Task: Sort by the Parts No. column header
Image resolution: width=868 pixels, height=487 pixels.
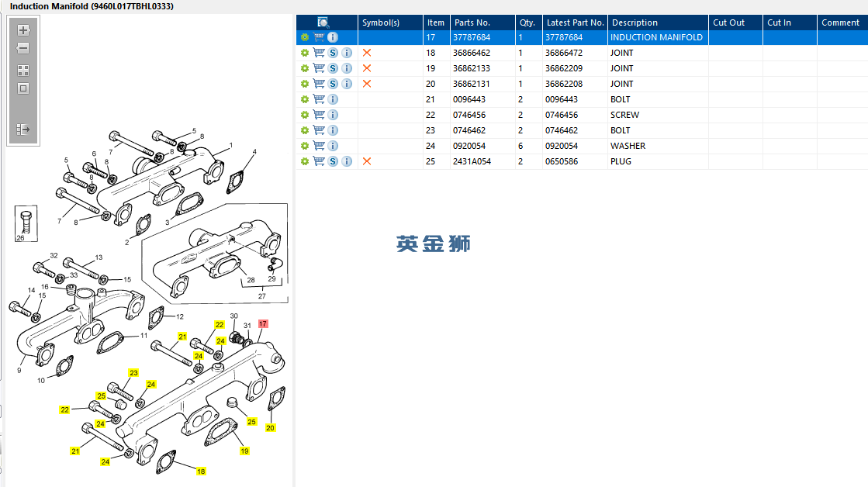Action: 482,22
